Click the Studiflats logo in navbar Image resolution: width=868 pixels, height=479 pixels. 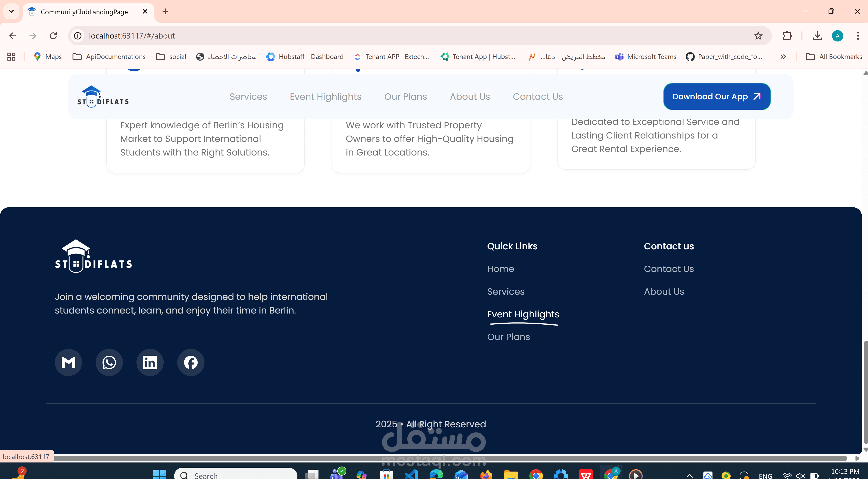coord(103,97)
